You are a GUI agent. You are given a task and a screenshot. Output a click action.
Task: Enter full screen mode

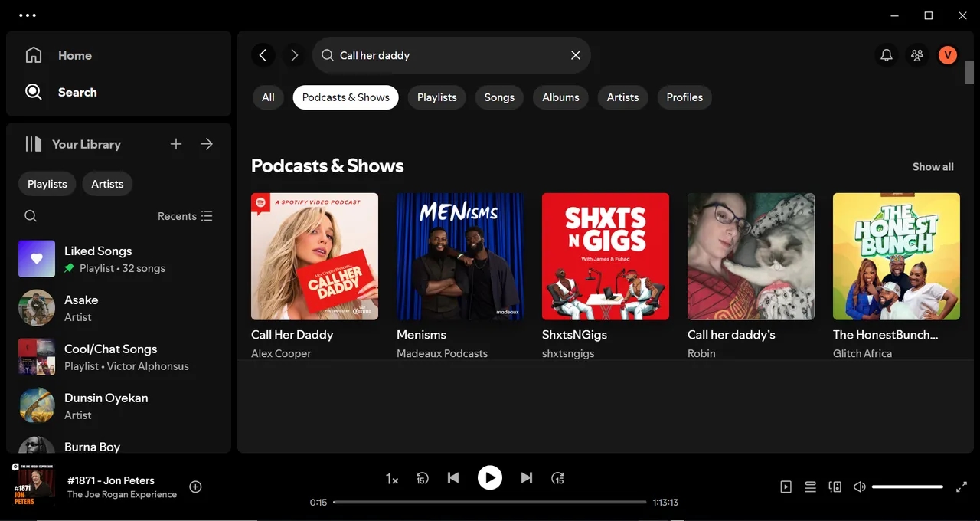coord(962,487)
